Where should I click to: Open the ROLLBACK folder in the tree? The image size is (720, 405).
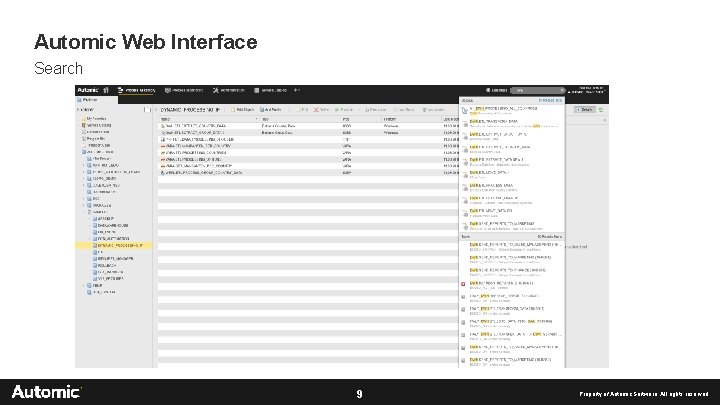pyautogui.click(x=104, y=265)
